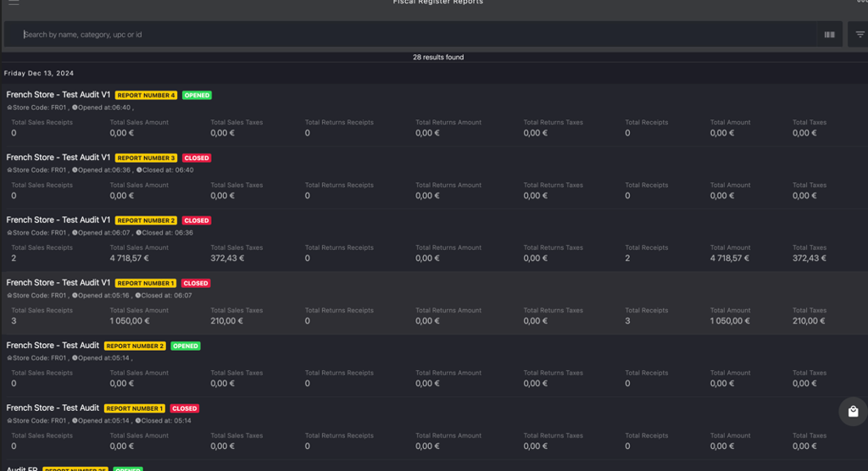Open the shopping bag floating button

click(x=853, y=411)
